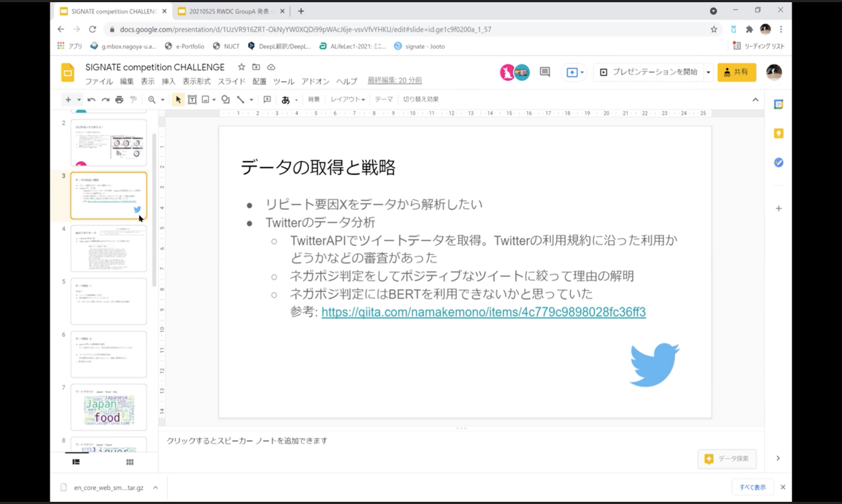
Task: Click the yellow 共有 share button
Action: coord(736,72)
